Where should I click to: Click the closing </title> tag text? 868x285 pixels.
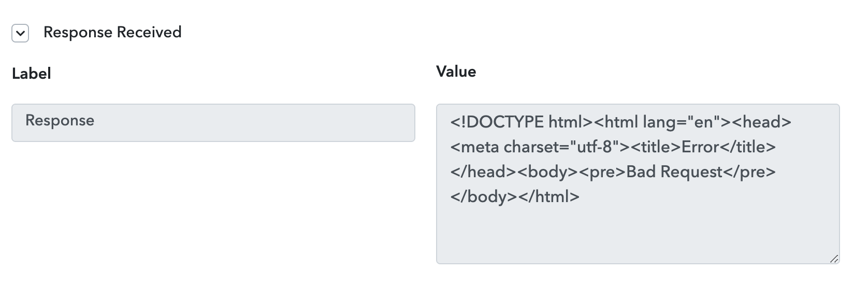748,147
